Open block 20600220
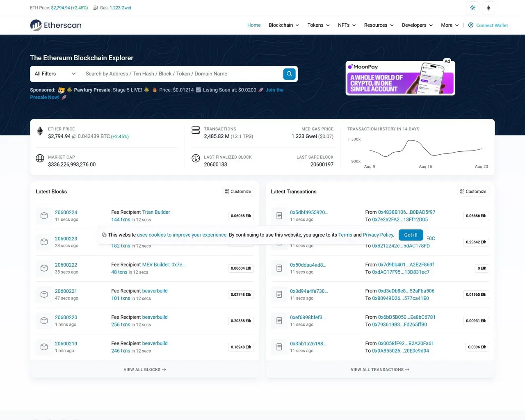The height and width of the screenshot is (420, 525). pyautogui.click(x=66, y=317)
